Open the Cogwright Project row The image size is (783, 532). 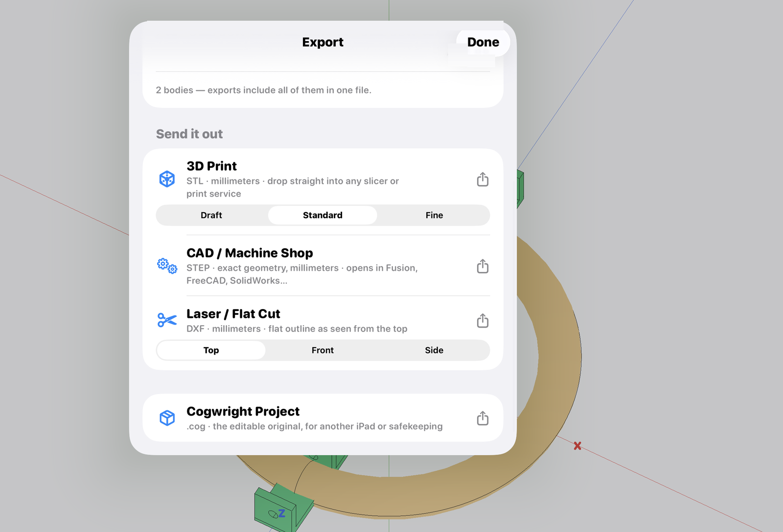pos(323,418)
